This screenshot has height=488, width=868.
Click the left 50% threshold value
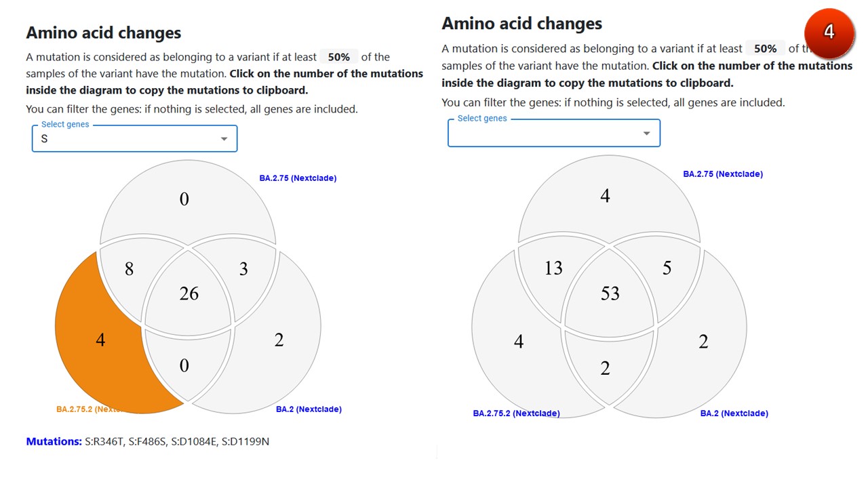click(338, 57)
